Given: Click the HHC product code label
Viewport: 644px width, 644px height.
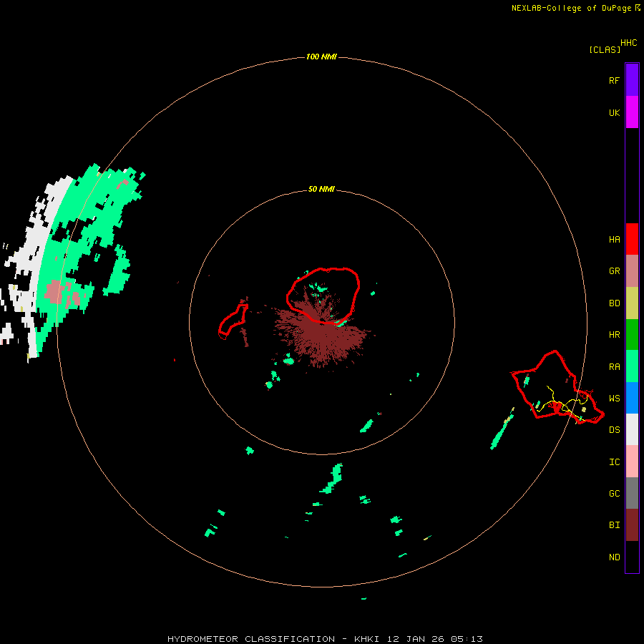Looking at the screenshot, I should [628, 43].
